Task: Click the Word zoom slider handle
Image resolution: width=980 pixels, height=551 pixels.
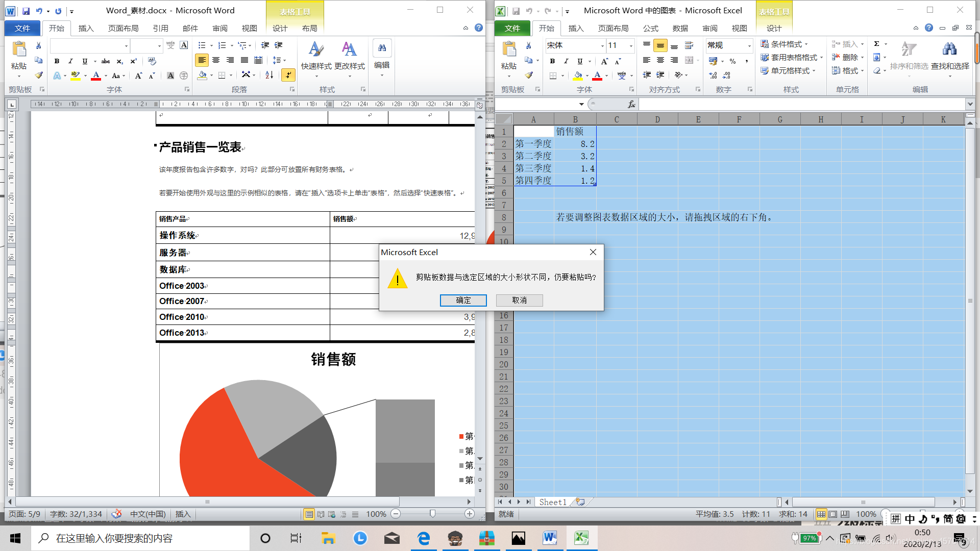Action: (432, 514)
